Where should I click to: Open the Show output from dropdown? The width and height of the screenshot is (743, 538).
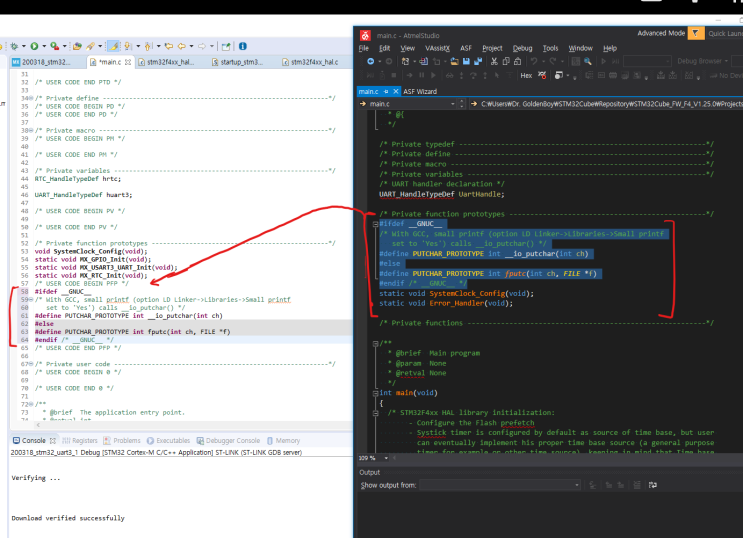[577, 485]
